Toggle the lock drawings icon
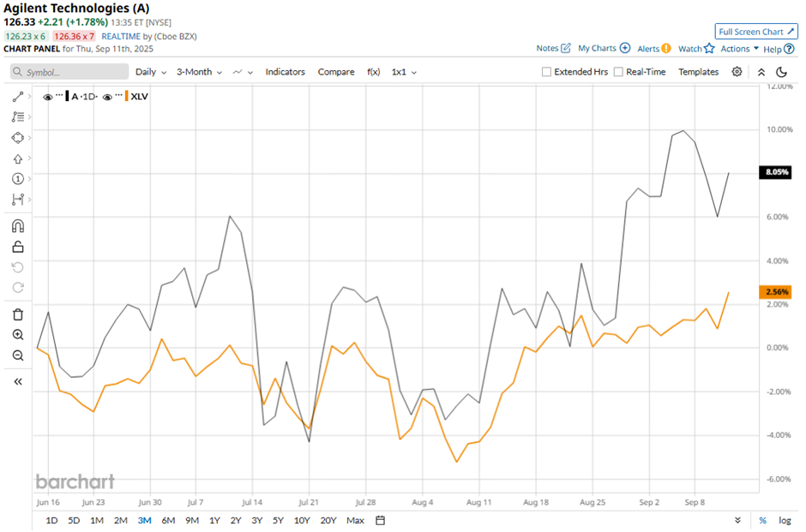Screen dimensions: 806x532 coord(18,247)
